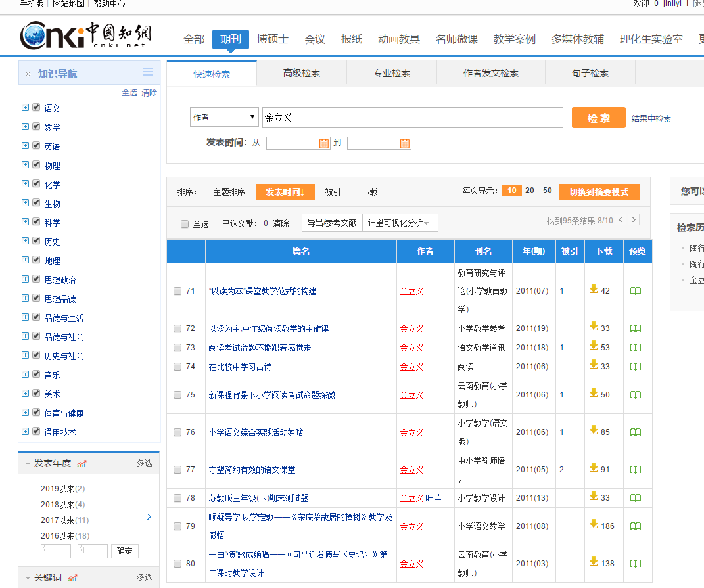Show 50 results per page
704x588 pixels.
[548, 191]
